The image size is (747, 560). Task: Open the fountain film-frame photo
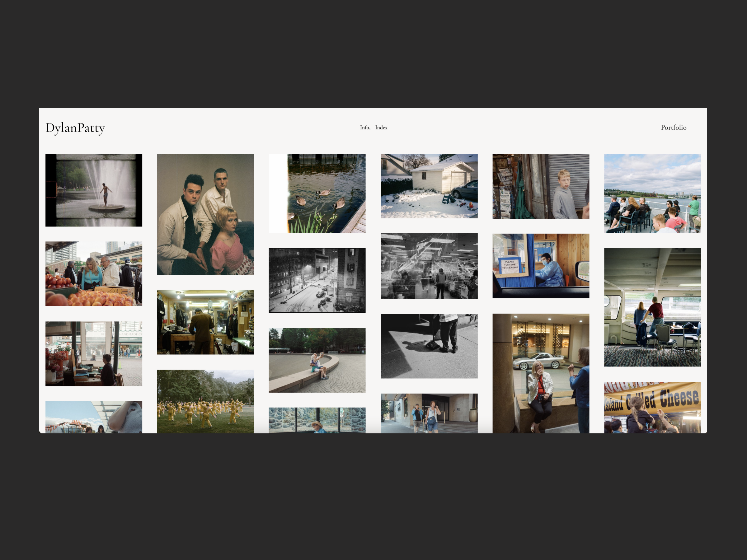tap(94, 190)
